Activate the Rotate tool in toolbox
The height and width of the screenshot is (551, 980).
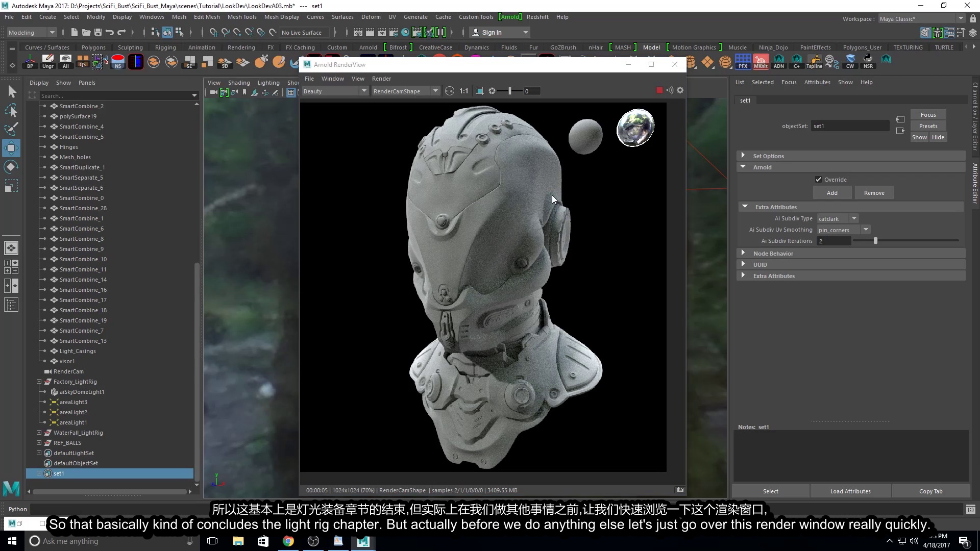tap(11, 167)
